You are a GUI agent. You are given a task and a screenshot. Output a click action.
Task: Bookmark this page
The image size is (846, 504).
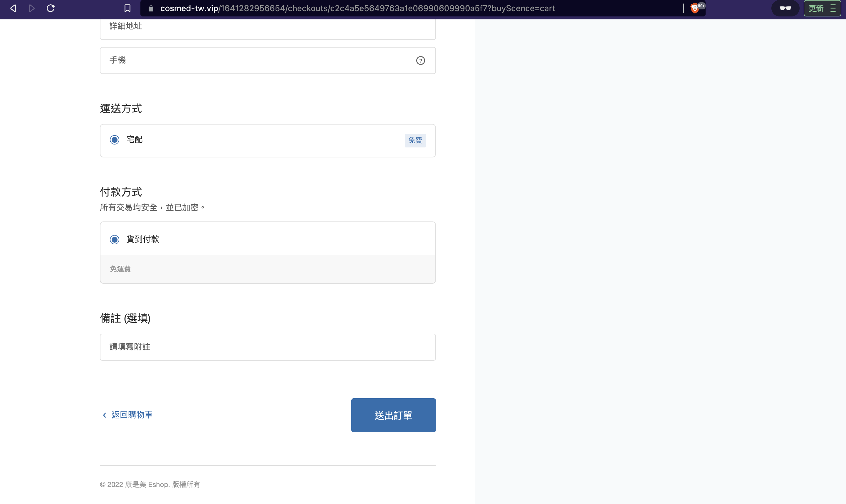pos(127,8)
